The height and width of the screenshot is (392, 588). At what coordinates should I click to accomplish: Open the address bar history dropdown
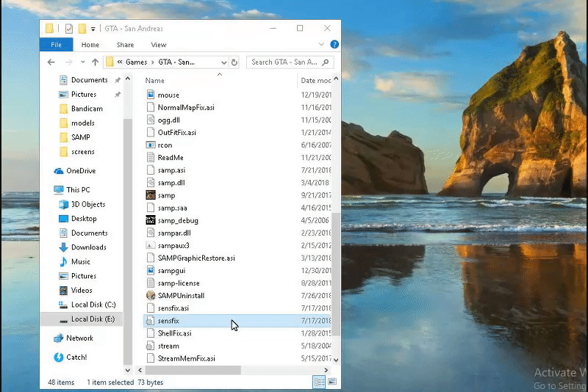(224, 62)
